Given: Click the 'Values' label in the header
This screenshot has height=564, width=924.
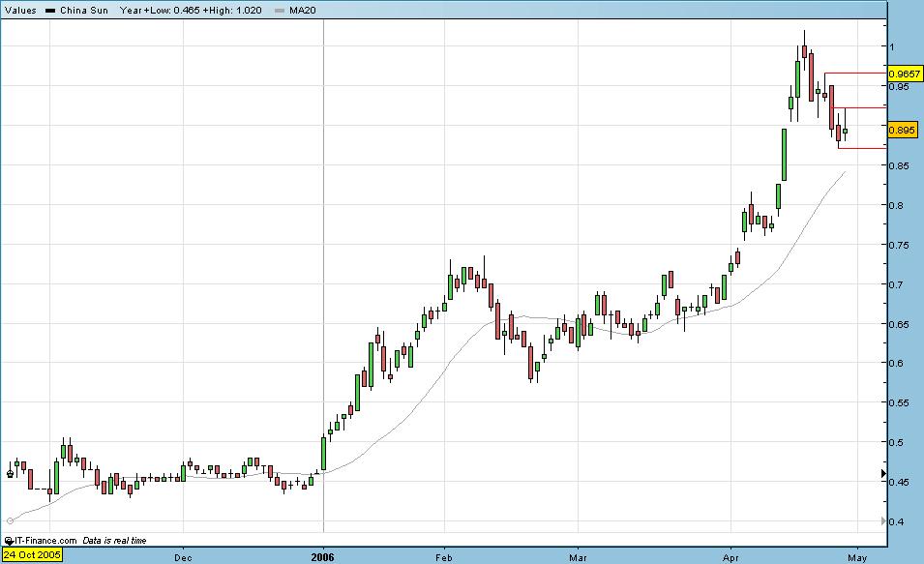Looking at the screenshot, I should tap(20, 10).
